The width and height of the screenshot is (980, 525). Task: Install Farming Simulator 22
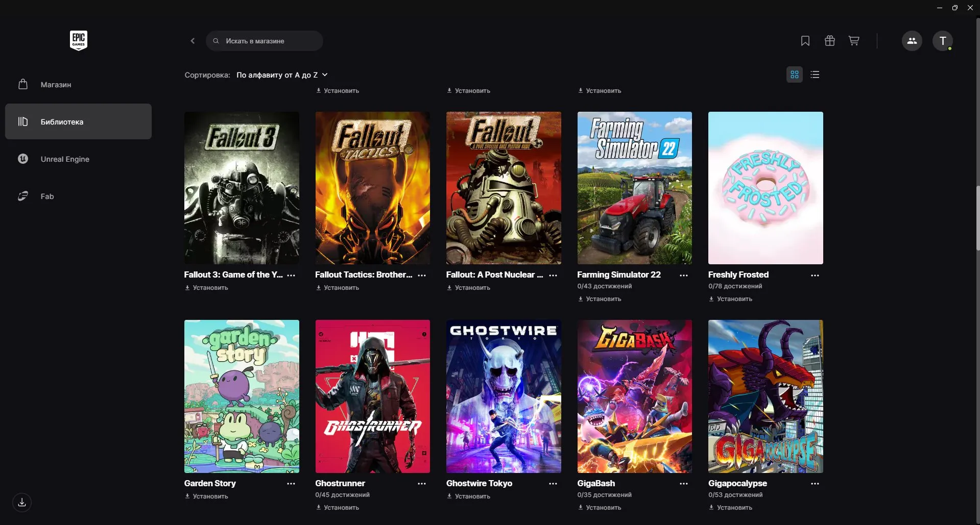[600, 299]
